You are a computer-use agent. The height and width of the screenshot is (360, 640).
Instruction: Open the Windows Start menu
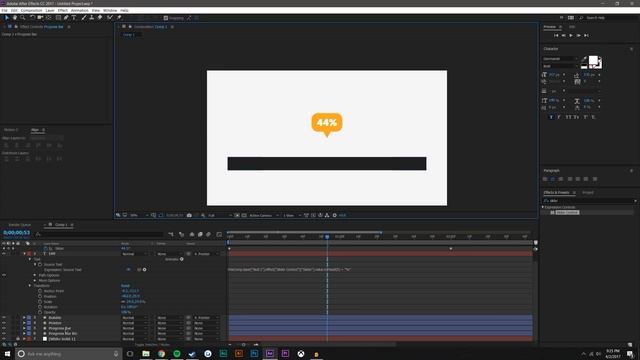point(7,353)
